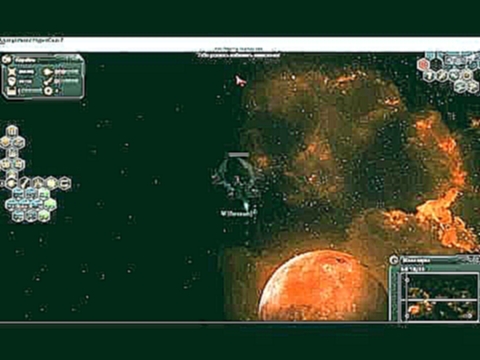Click the upper zoom handle on mini map slider
The height and width of the screenshot is (360, 480).
pos(407,280)
